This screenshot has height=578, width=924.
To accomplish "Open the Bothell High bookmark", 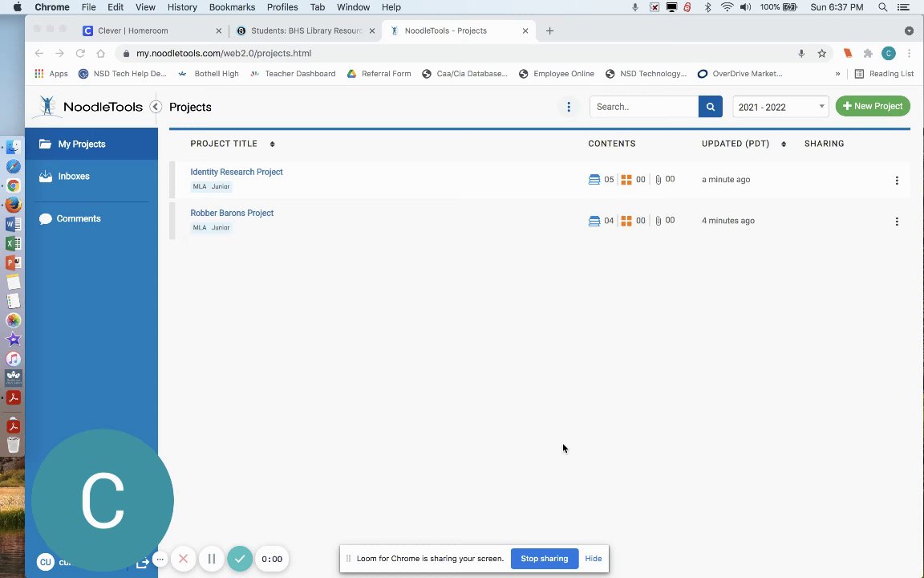I will pyautogui.click(x=208, y=74).
